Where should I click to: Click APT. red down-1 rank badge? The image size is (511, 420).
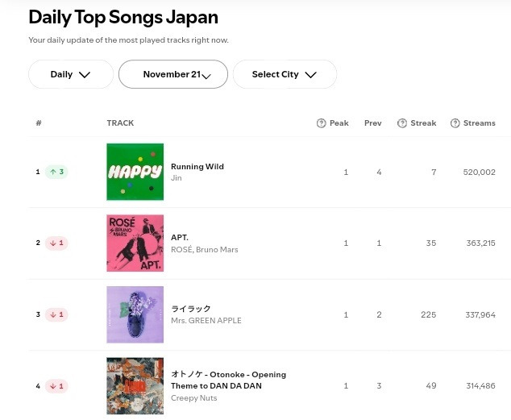tap(56, 243)
